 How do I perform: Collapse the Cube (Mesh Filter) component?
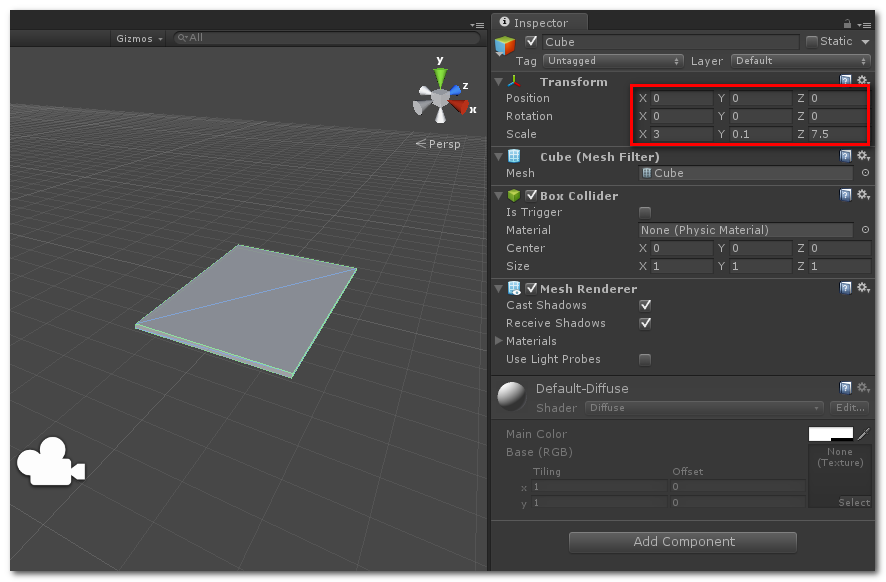pyautogui.click(x=498, y=157)
